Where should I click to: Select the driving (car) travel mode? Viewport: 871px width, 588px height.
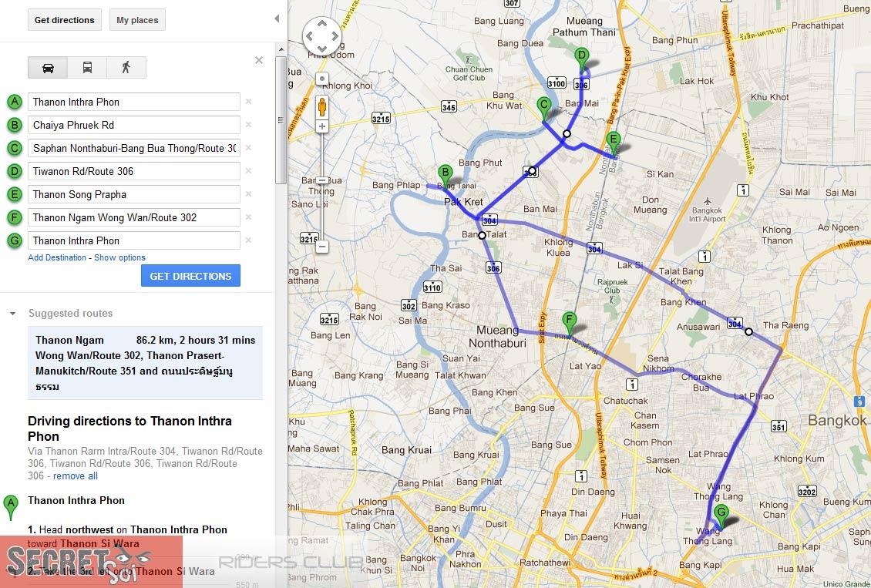pyautogui.click(x=48, y=68)
